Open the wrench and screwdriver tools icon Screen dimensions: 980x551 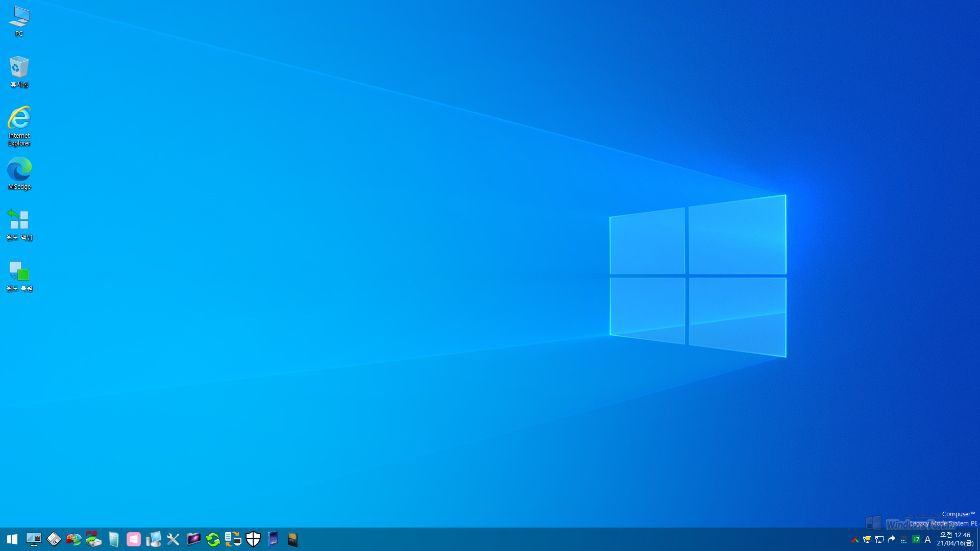pos(173,539)
